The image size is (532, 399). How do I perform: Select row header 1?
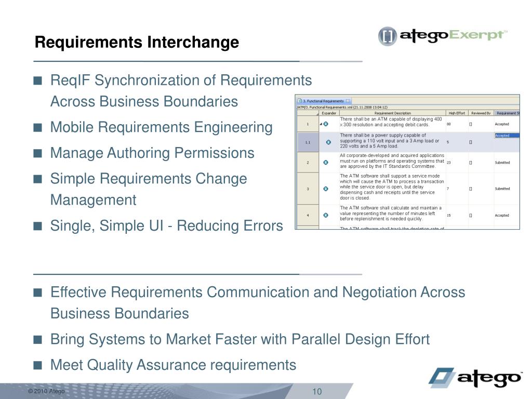(308, 124)
